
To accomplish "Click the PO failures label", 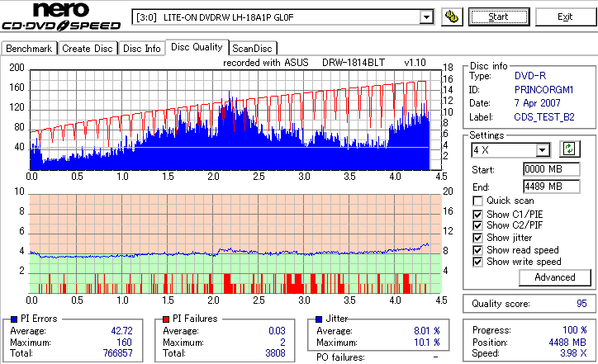I will tap(340, 357).
